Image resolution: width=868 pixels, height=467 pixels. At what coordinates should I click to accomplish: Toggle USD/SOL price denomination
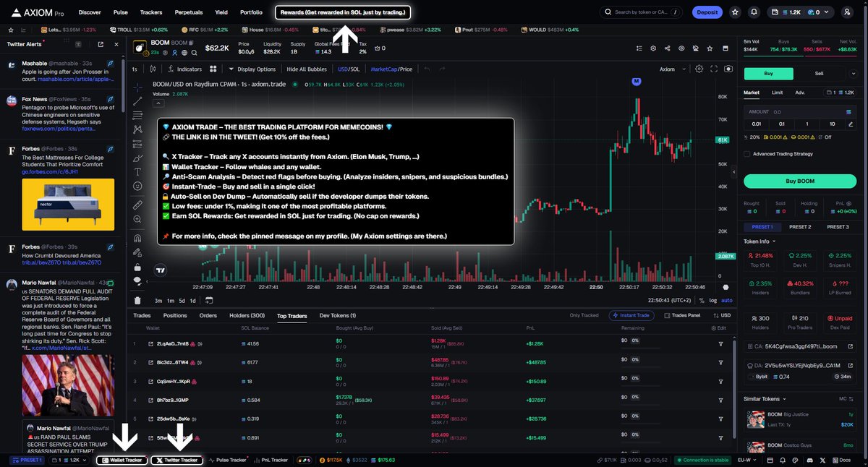click(349, 69)
